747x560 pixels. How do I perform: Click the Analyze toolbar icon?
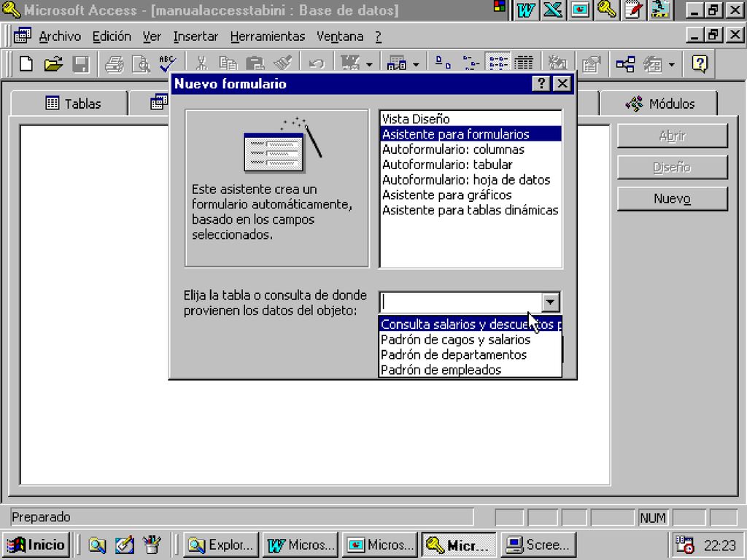pos(396,63)
